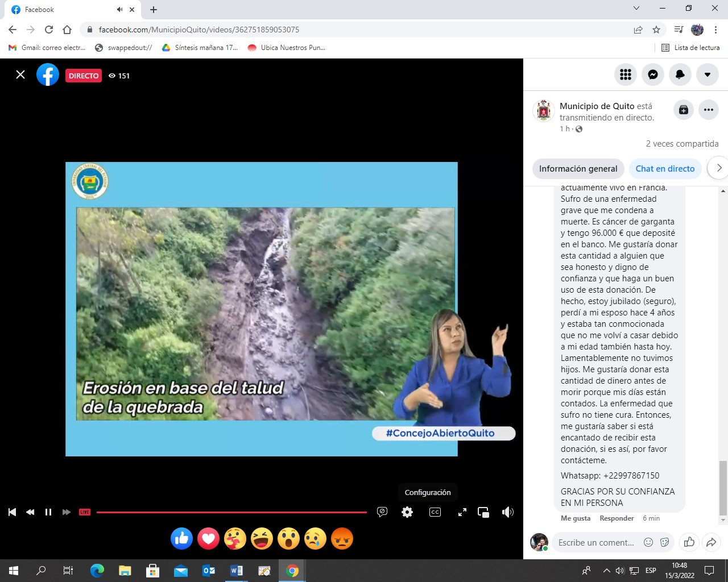Go back to the previous page

(13, 30)
